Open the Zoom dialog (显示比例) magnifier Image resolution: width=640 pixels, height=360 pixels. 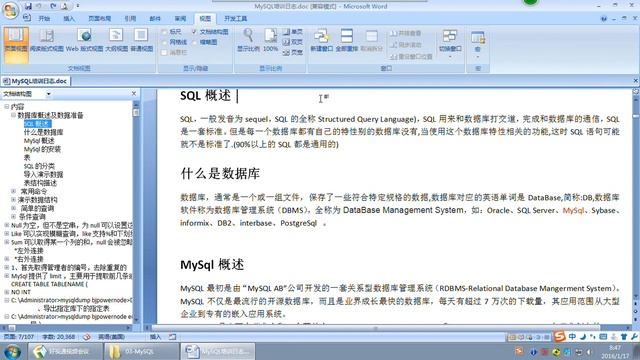coord(248,40)
